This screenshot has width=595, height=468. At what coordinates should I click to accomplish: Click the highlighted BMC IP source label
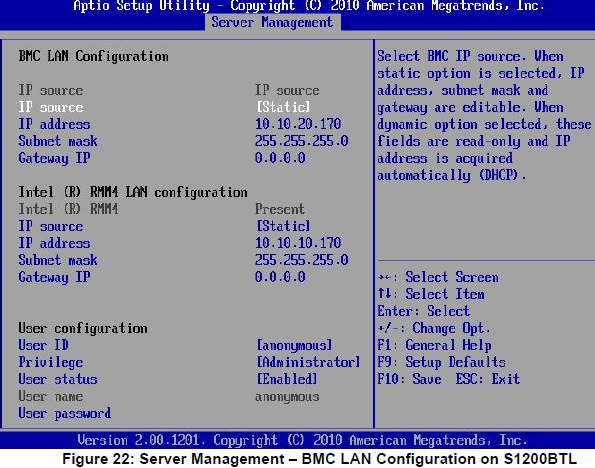coord(50,107)
